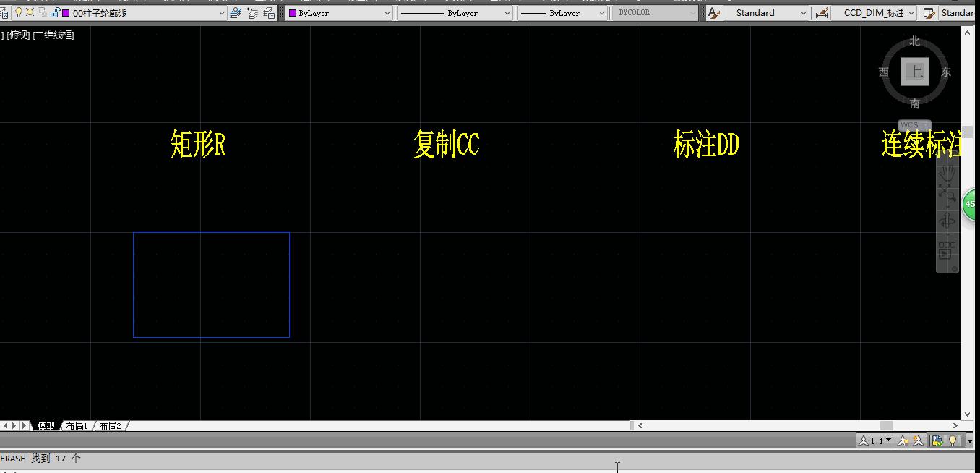Click the Layer Properties icon at toolbar left edge
The height and width of the screenshot is (473, 980).
pos(3,13)
